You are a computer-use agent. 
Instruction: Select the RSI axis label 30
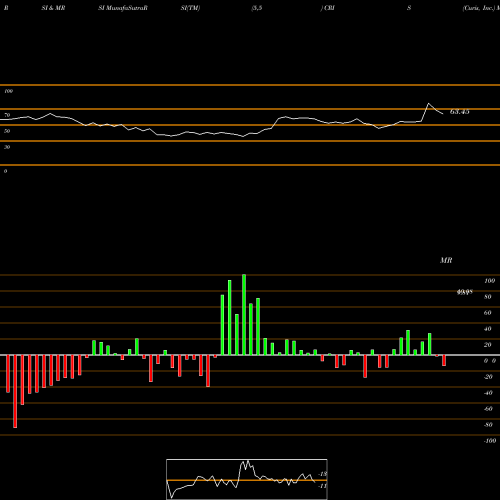pyautogui.click(x=7, y=147)
